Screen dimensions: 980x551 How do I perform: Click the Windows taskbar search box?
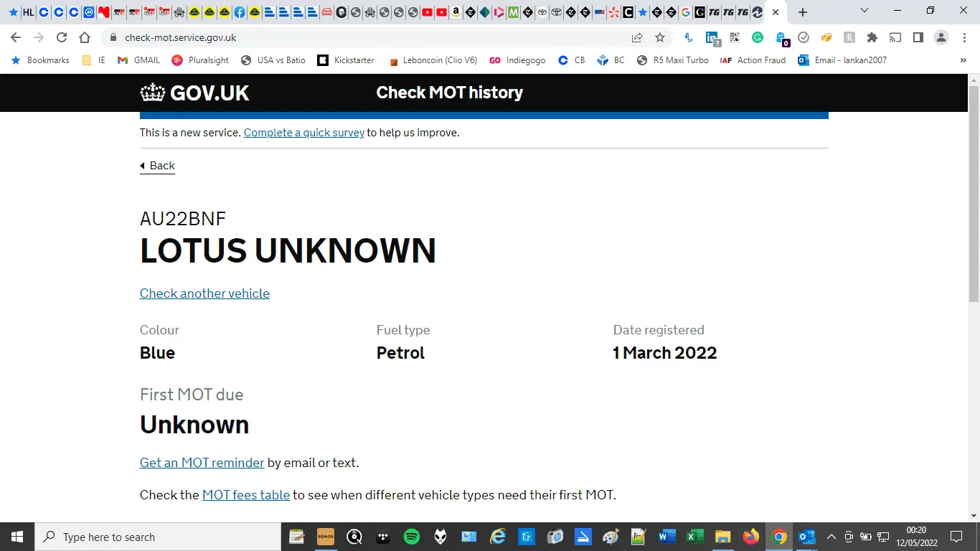[x=158, y=537]
